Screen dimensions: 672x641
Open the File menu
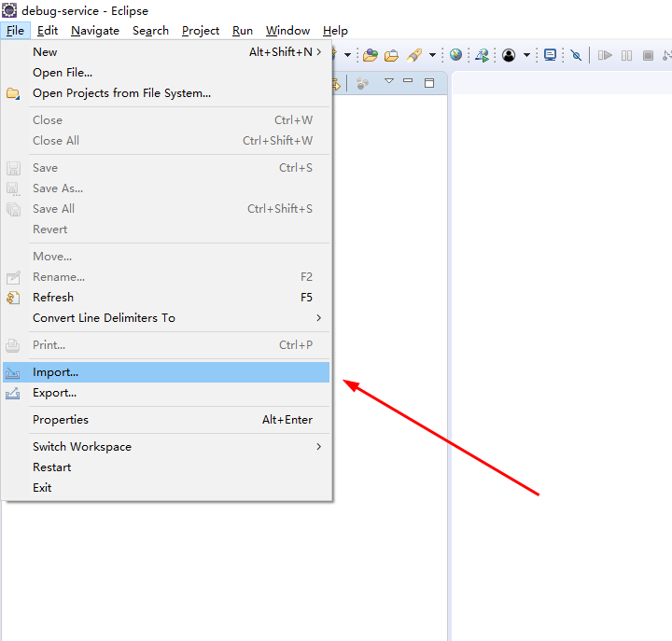(x=15, y=31)
